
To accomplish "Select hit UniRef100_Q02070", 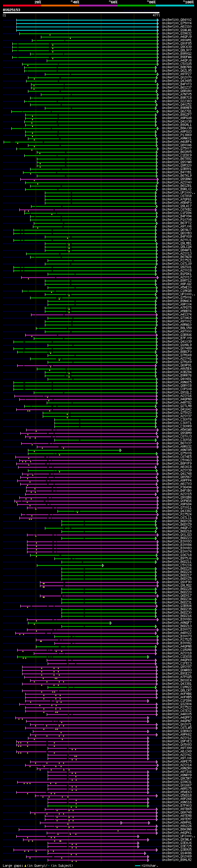I will [177, 78].
